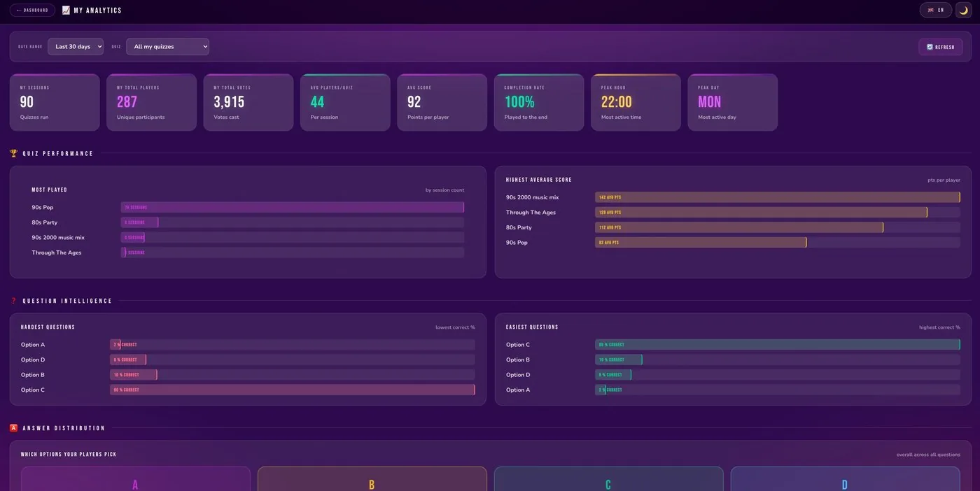Select the answer option B card
The width and height of the screenshot is (980, 491).
372,479
